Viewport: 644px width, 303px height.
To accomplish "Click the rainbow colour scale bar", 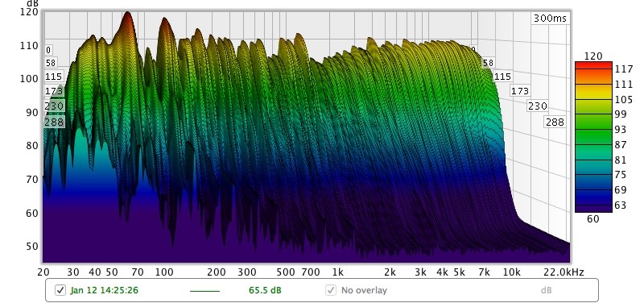I will [593, 137].
